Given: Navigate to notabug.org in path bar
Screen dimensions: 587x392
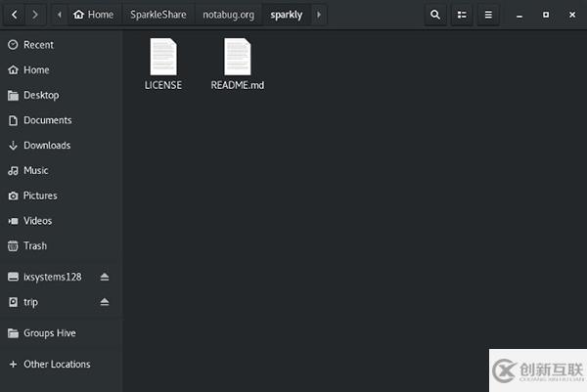Looking at the screenshot, I should click(228, 15).
